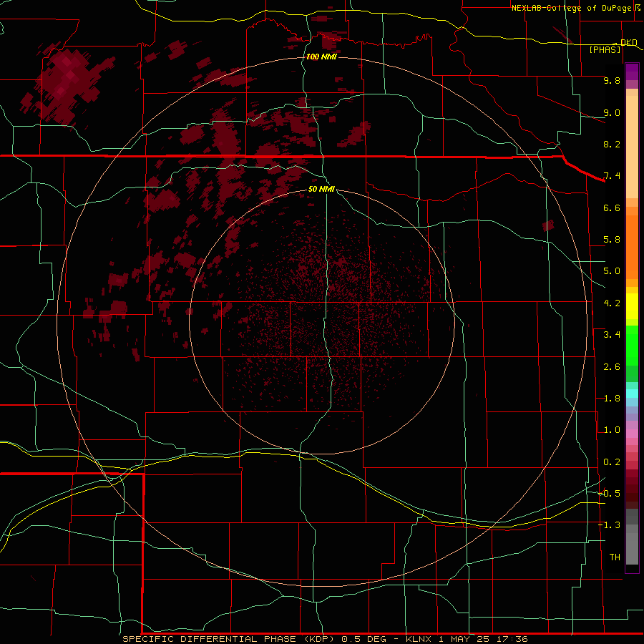Click the 0.2 value on the color scale

(612, 462)
